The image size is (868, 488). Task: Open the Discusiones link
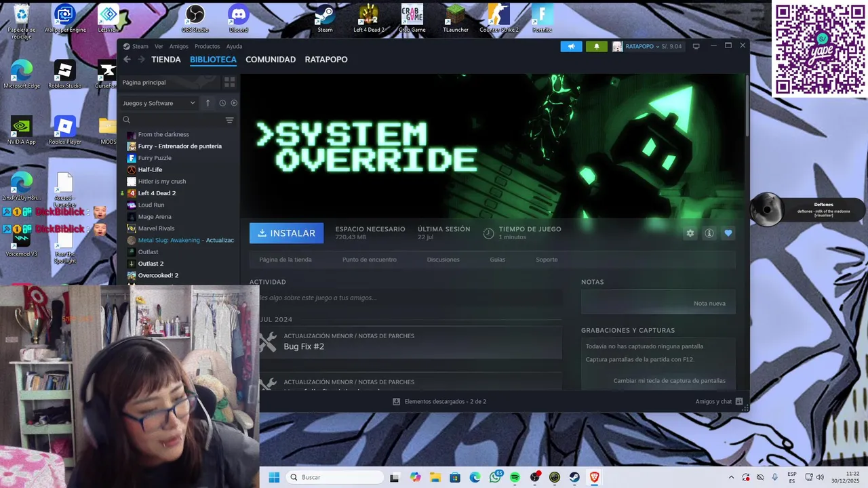(x=443, y=260)
